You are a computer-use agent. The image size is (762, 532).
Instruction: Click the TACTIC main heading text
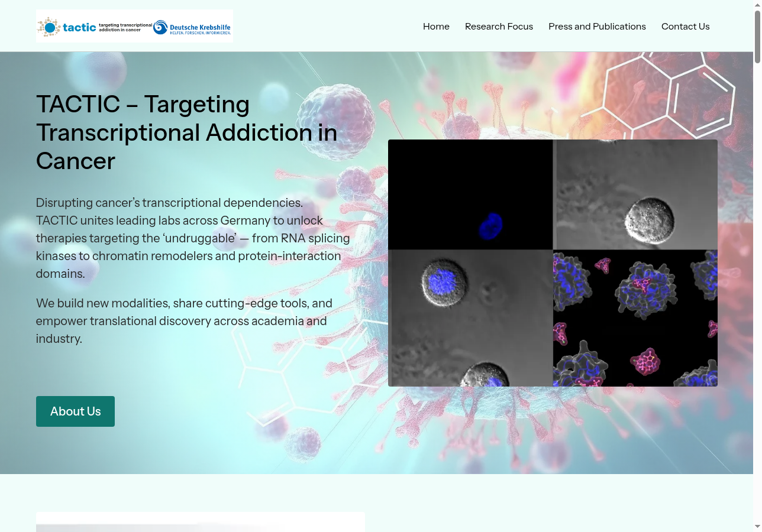(186, 132)
